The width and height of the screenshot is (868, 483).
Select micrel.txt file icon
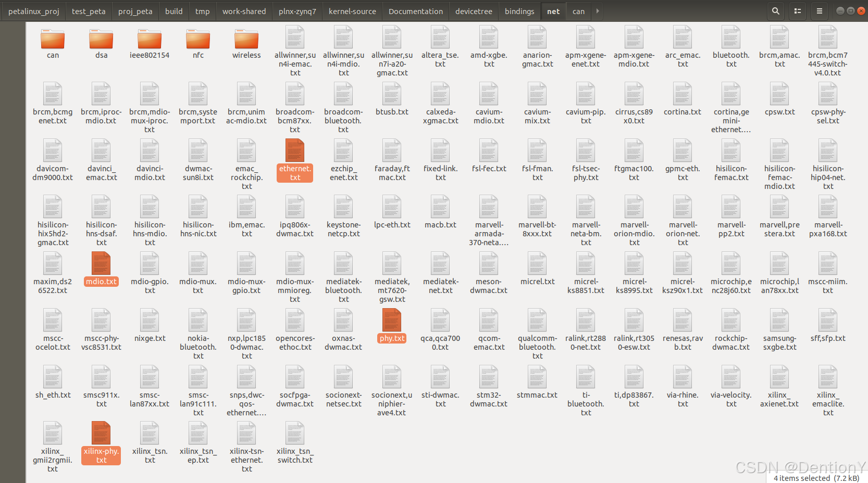point(537,263)
